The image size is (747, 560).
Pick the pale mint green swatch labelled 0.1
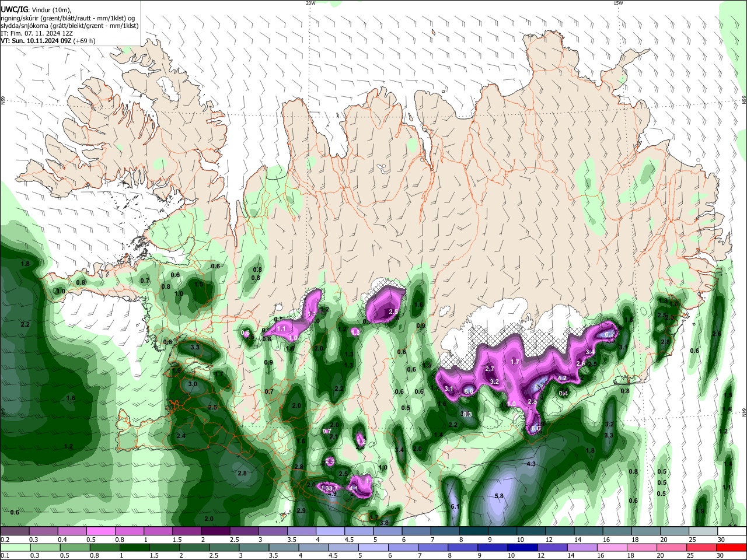(x=14, y=547)
